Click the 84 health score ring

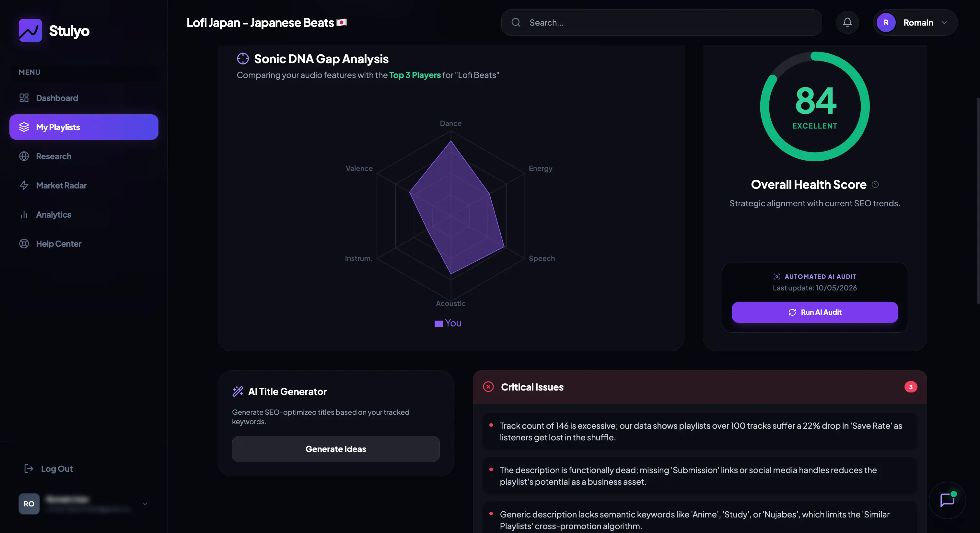[814, 107]
